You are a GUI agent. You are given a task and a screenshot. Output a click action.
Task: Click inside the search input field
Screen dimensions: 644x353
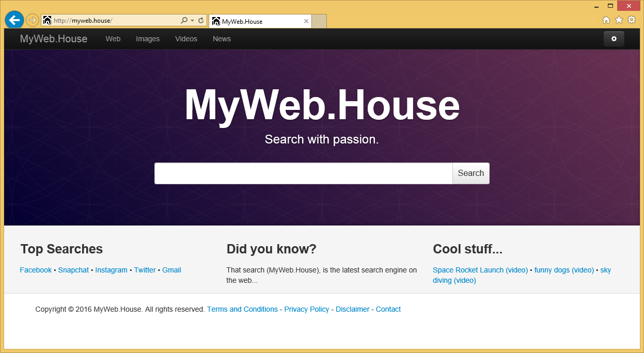point(303,173)
